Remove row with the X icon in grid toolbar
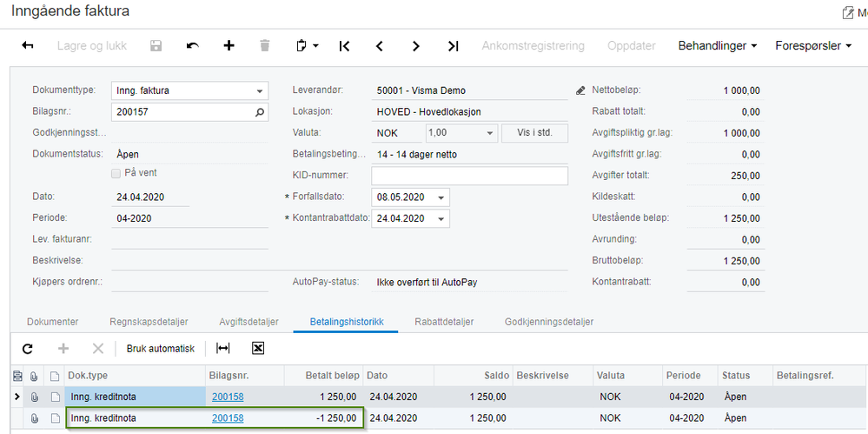The height and width of the screenshot is (434, 868). [x=97, y=349]
